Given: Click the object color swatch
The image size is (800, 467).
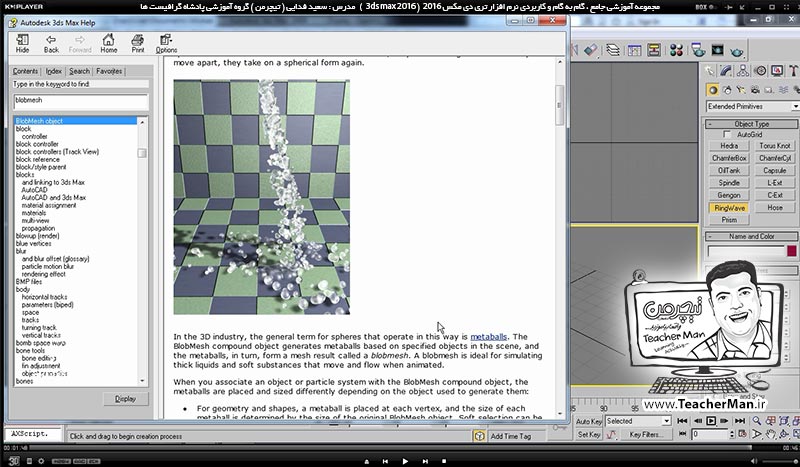Looking at the screenshot, I should 791,251.
